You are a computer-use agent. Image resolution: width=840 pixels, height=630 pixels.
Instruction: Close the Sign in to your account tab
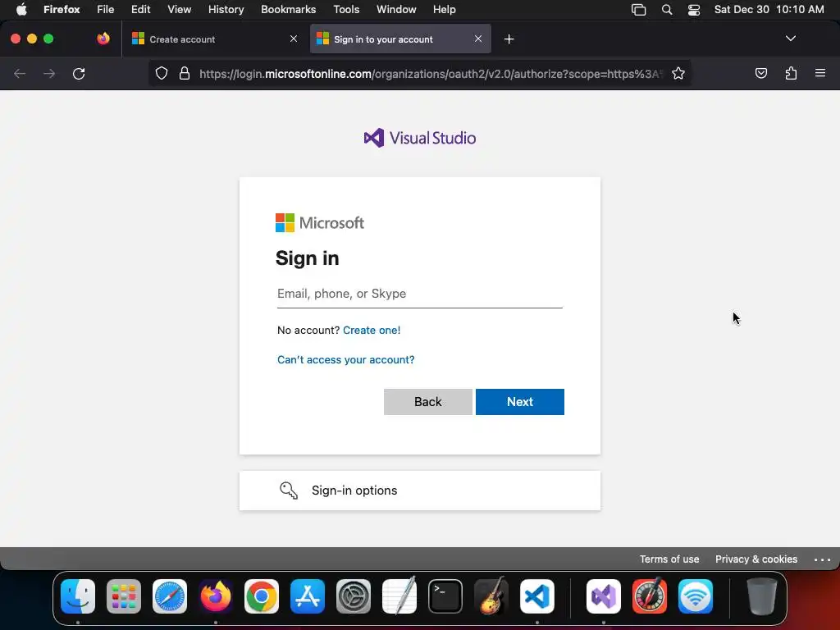478,39
